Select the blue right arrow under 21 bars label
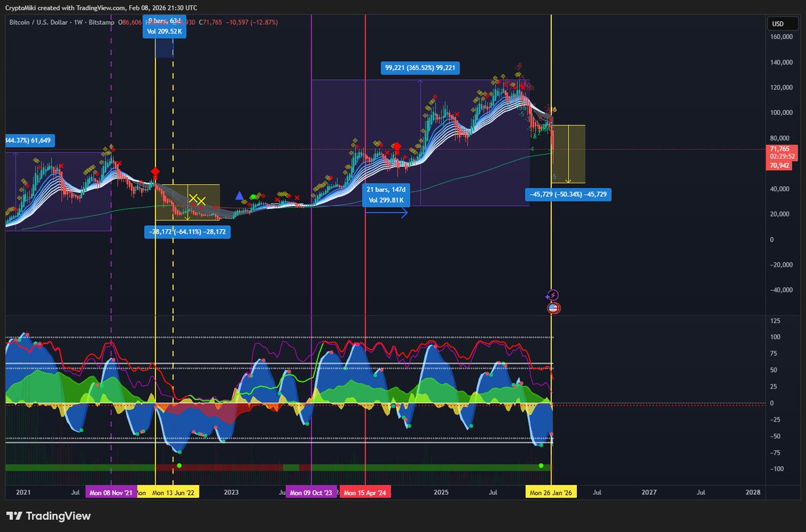This screenshot has width=806, height=532. (386, 214)
